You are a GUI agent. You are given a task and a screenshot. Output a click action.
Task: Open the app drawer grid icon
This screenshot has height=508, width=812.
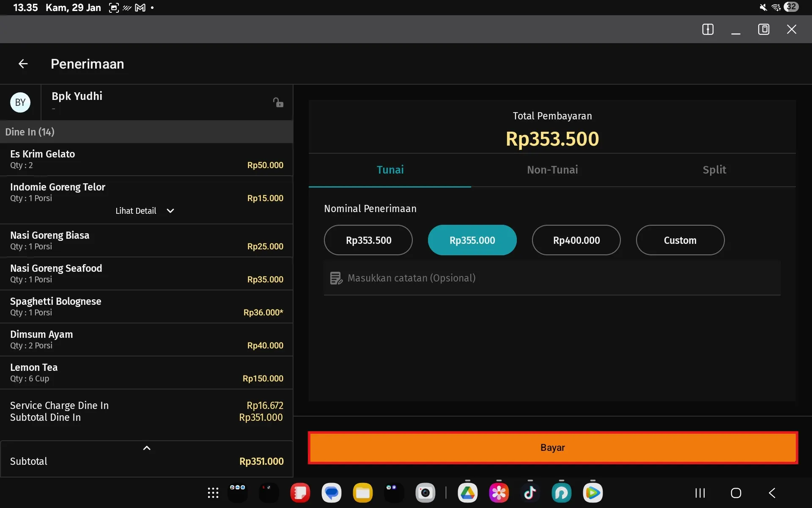pos(213,492)
